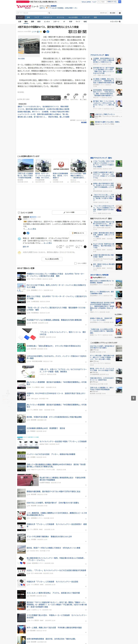
Task: Click the back-to-top arrow button
Action: (133, 398)
